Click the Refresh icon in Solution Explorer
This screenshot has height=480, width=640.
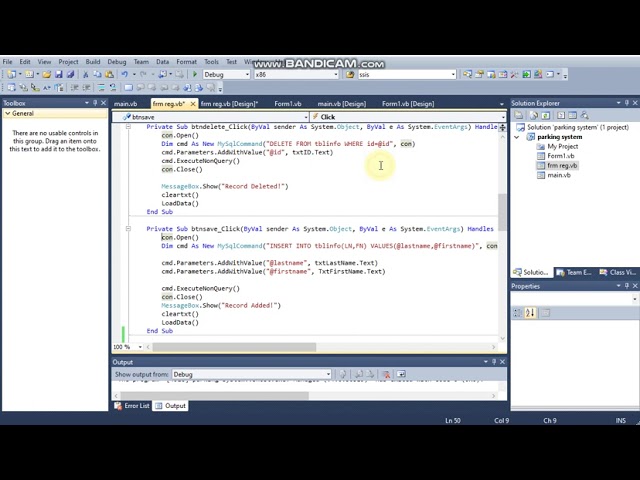[545, 116]
